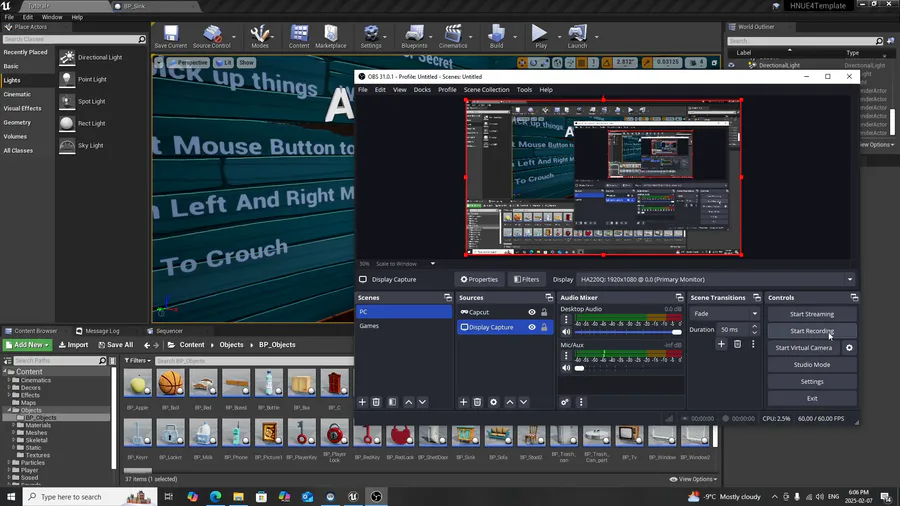Move scene up using arrow in Scenes
This screenshot has width=900, height=506.
pos(409,402)
